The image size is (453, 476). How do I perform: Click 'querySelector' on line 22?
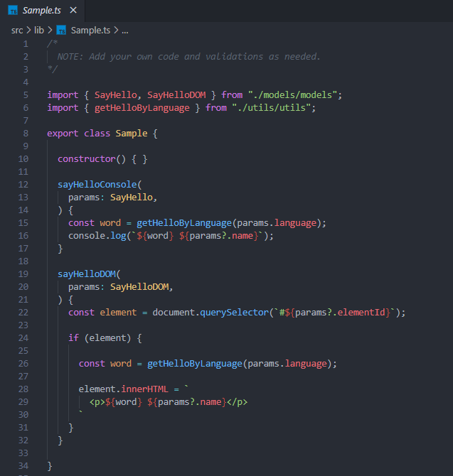234,313
